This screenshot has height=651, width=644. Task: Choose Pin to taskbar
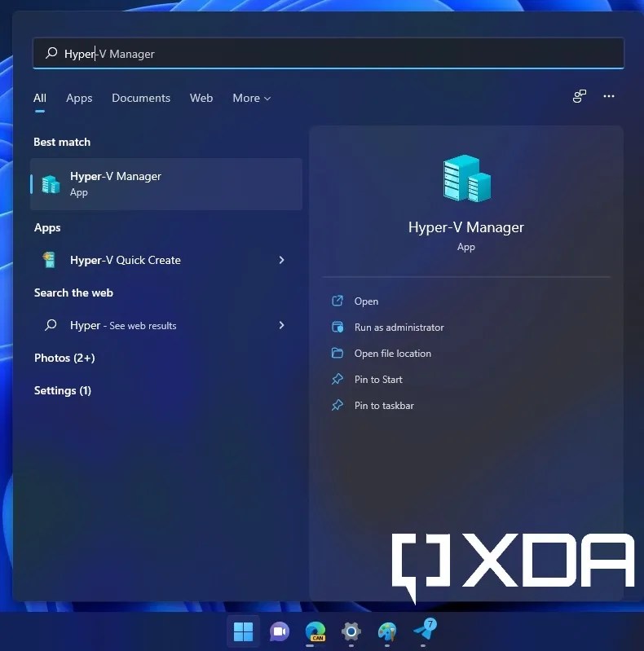(384, 406)
